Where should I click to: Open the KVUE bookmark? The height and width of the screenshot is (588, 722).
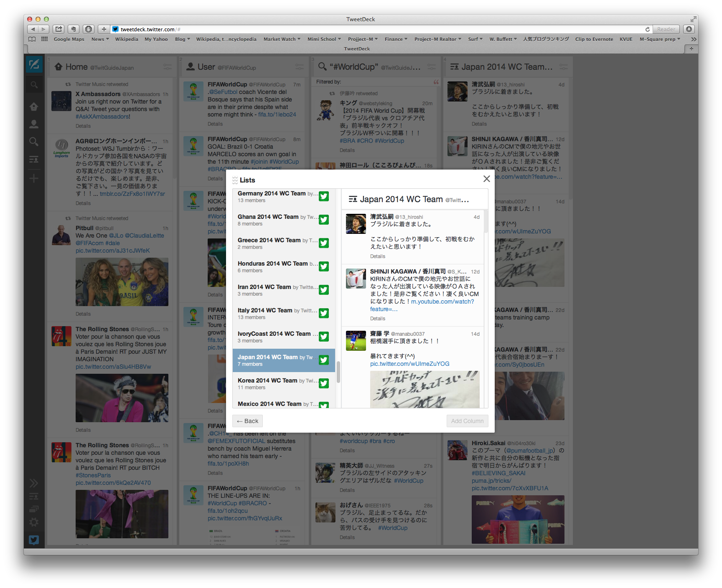point(625,39)
